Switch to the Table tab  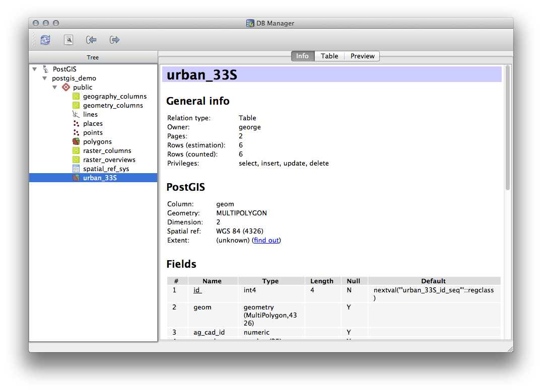pos(329,56)
